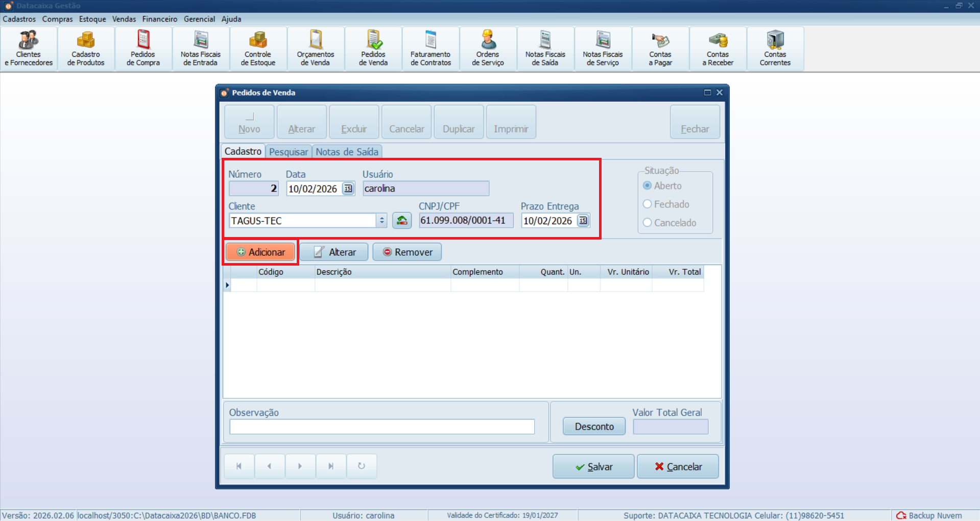The width and height of the screenshot is (980, 521).
Task: Open Clientes e Fornecedores from the toolbar
Action: tap(29, 49)
